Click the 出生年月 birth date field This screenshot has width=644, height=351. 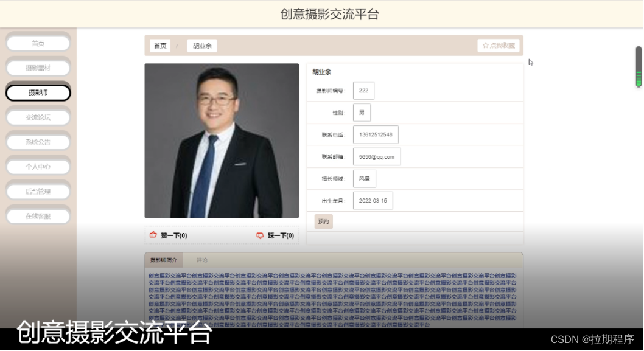373,200
